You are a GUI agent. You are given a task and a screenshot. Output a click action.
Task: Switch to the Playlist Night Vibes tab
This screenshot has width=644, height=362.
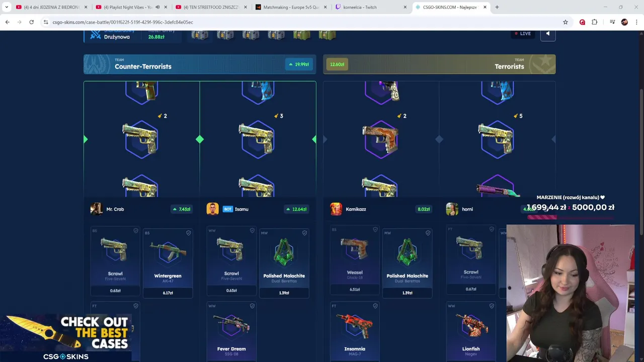pyautogui.click(x=131, y=7)
